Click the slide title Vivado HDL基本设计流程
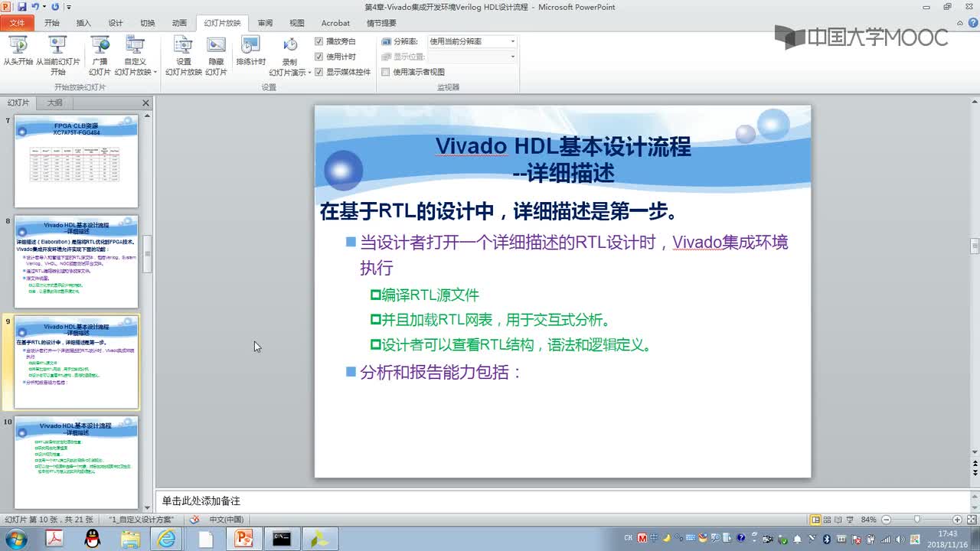The image size is (980, 551). coord(563,146)
